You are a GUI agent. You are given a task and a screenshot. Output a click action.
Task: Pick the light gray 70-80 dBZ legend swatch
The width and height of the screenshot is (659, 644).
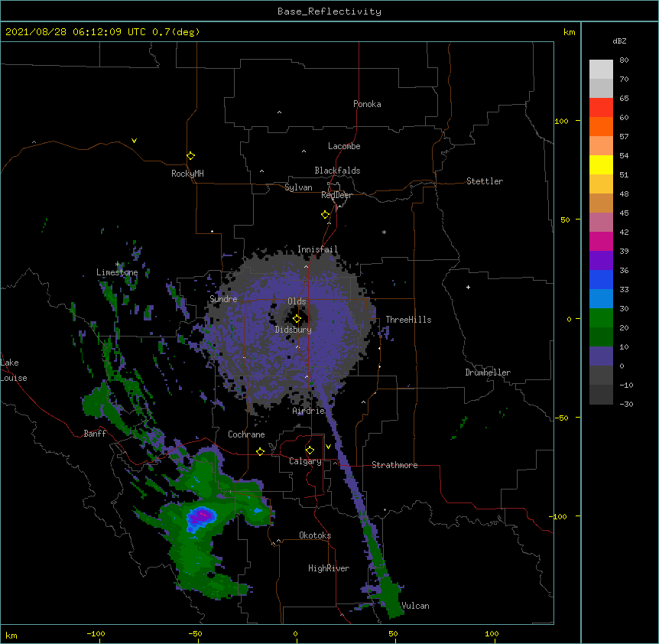click(x=601, y=70)
